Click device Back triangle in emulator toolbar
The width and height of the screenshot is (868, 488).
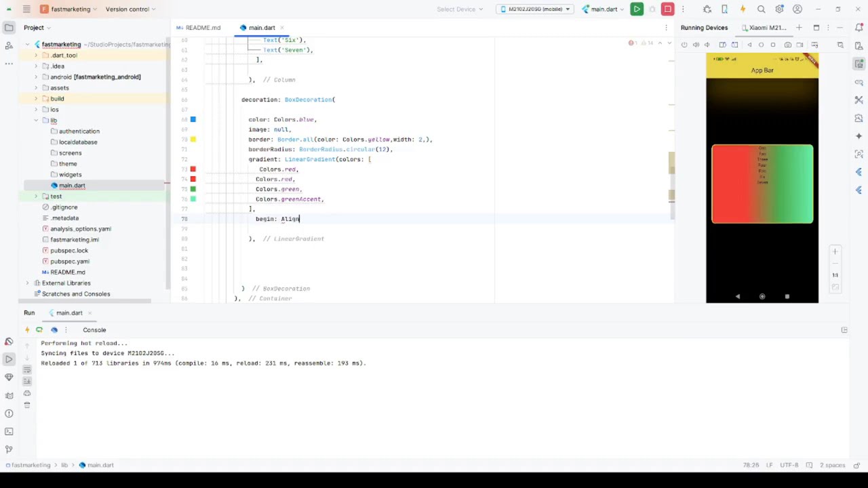tap(749, 45)
